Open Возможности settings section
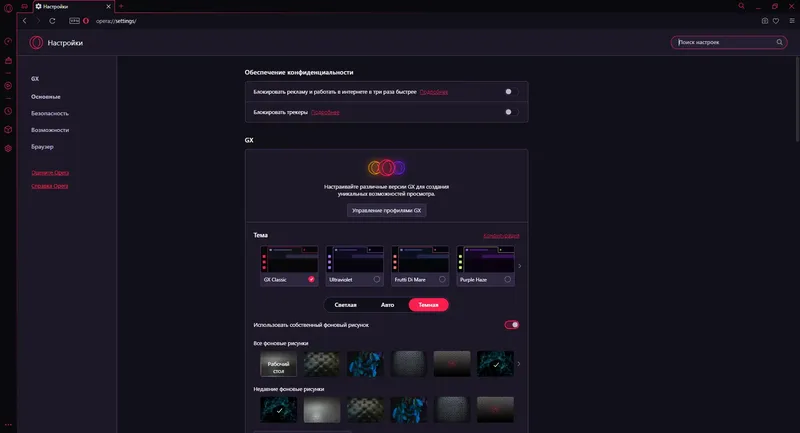 [50, 130]
